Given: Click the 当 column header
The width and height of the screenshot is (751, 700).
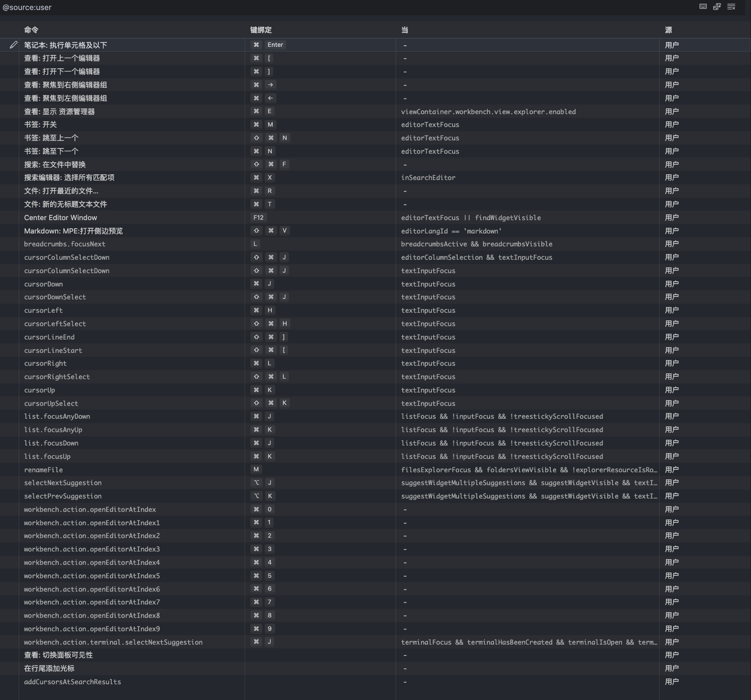Looking at the screenshot, I should pos(405,30).
